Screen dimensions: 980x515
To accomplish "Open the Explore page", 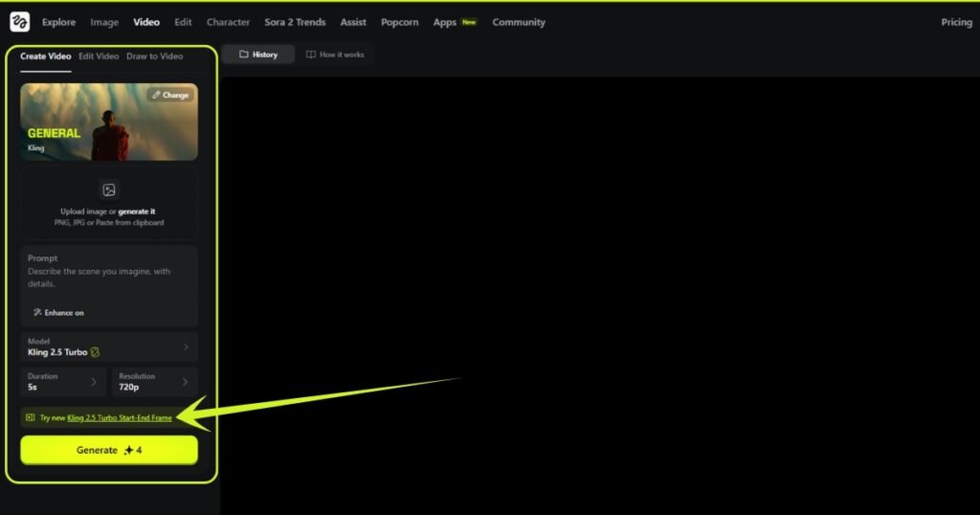I will coord(58,22).
